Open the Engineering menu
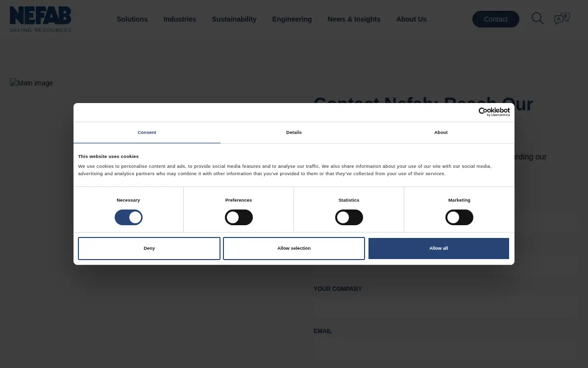The height and width of the screenshot is (368, 588). point(292,19)
